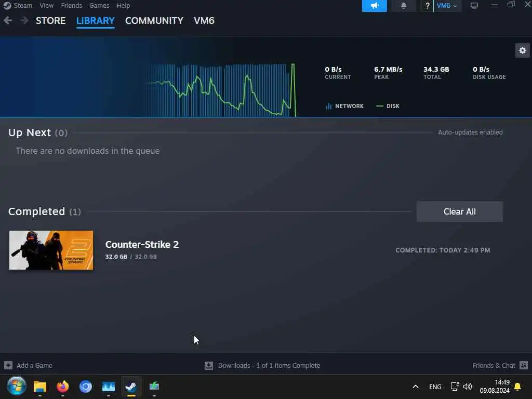This screenshot has width=532, height=399.
Task: Click the 0 B/s DISK USAGE statistic
Action: [489, 73]
